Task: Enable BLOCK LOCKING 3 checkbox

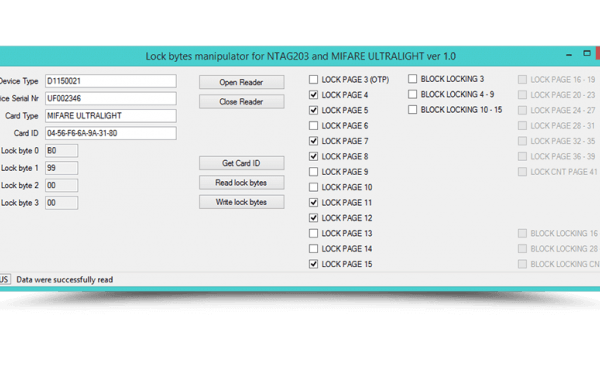Action: (412, 79)
